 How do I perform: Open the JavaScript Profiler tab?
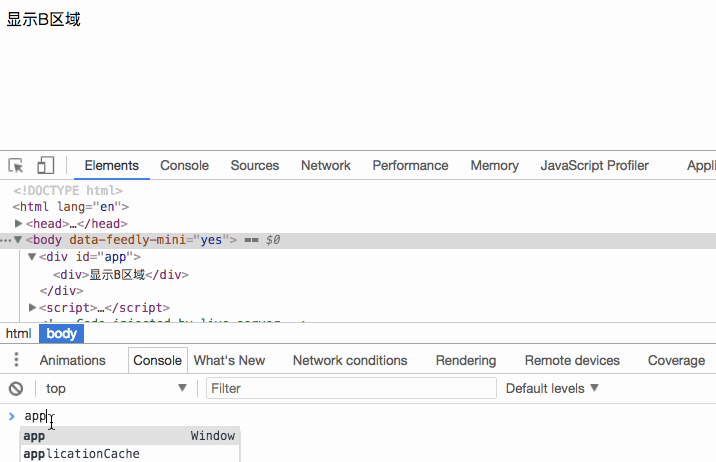[595, 165]
